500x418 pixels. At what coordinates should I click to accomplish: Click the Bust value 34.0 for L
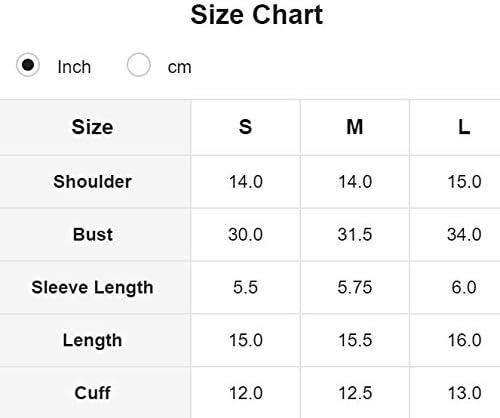(x=464, y=234)
